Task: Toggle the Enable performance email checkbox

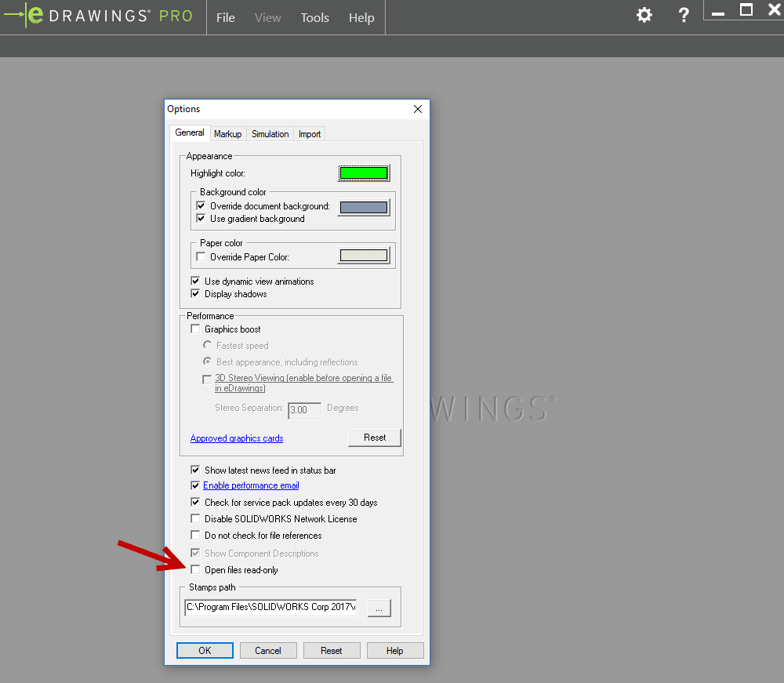Action: [195, 485]
